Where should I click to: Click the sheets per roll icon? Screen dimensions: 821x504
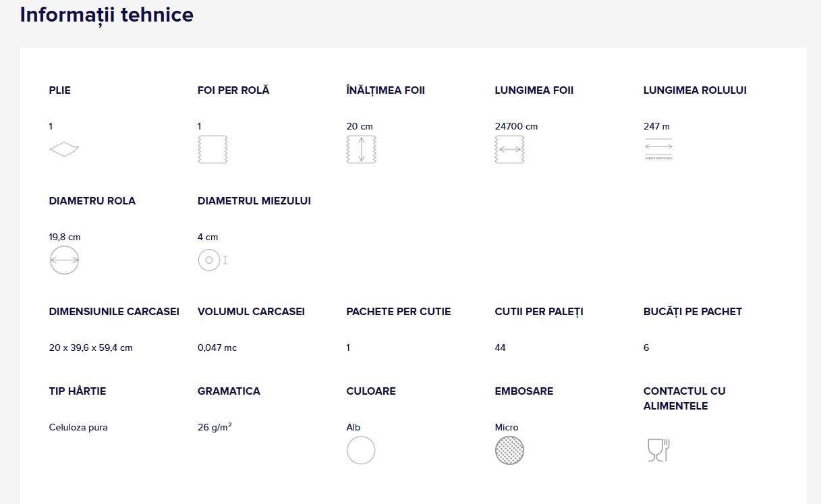[x=213, y=149]
